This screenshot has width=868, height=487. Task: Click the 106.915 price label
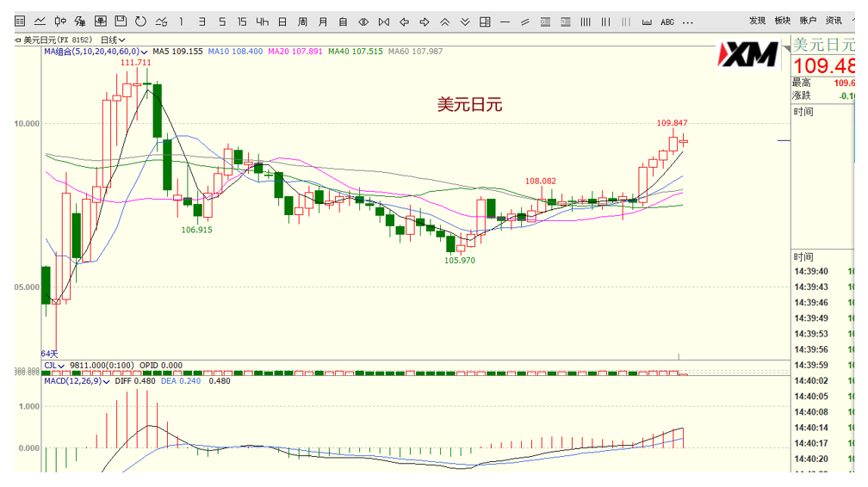196,230
